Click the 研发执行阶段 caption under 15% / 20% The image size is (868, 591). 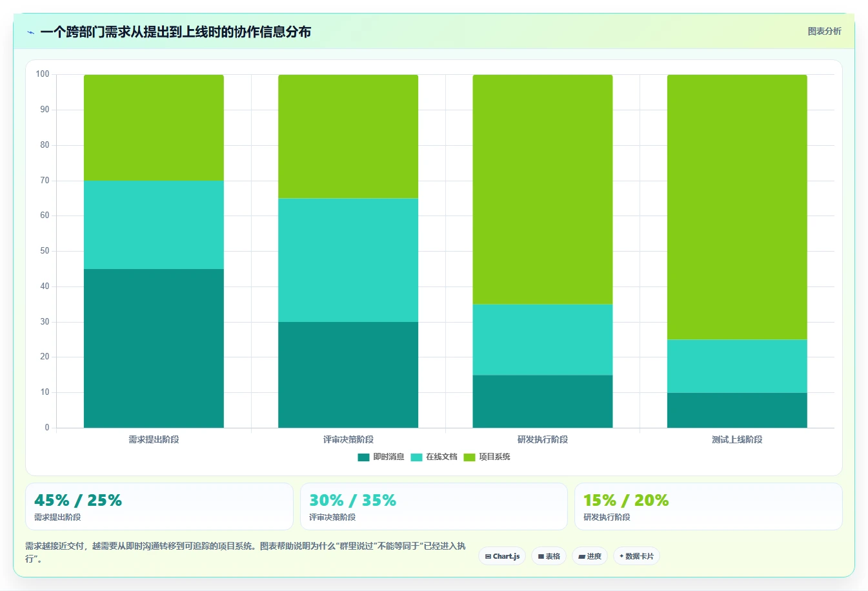tap(607, 517)
